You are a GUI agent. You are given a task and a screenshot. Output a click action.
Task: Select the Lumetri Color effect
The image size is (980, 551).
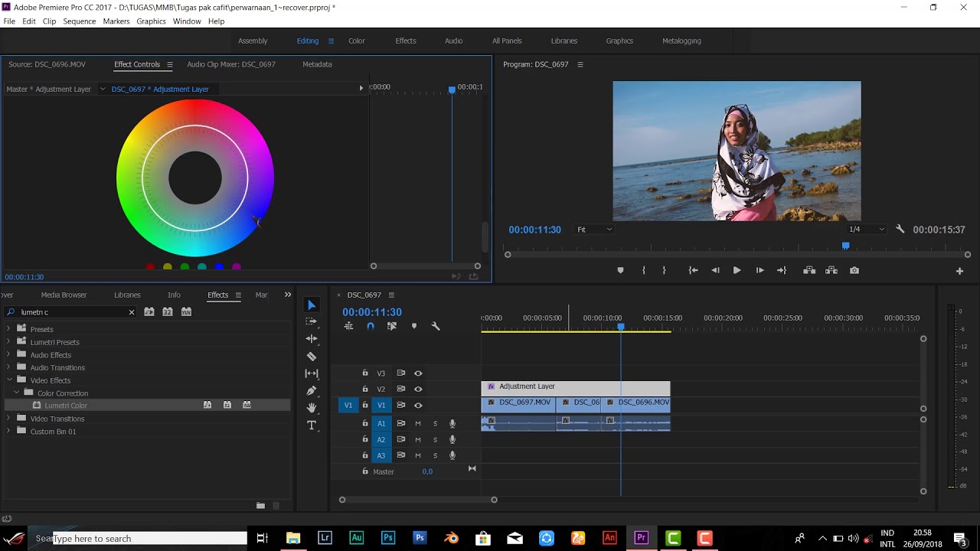[66, 406]
